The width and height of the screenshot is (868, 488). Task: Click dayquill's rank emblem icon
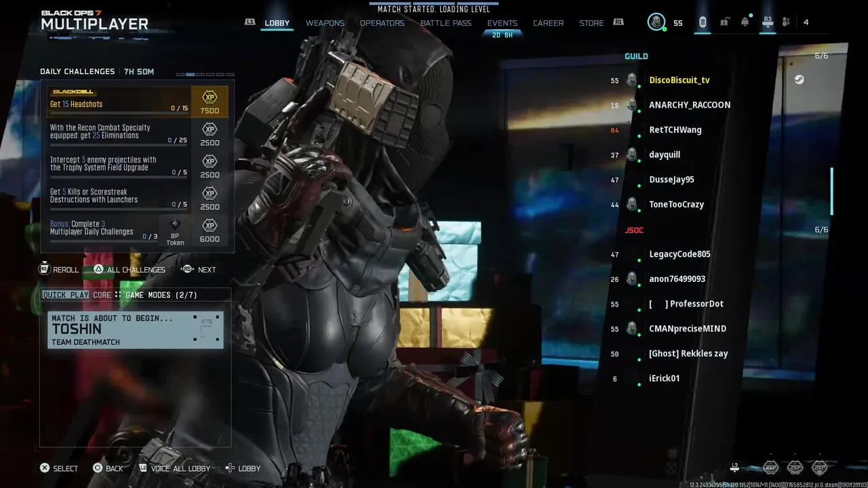tap(631, 155)
